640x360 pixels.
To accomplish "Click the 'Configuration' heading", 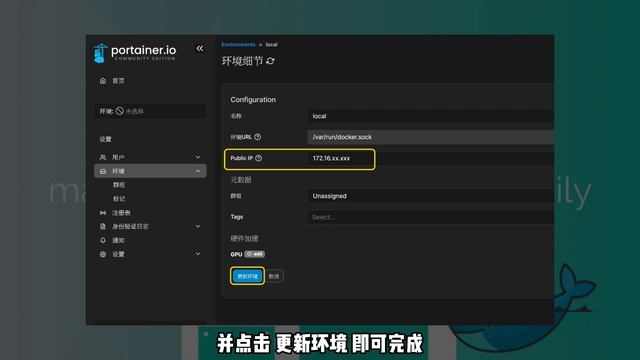I will [x=253, y=100].
